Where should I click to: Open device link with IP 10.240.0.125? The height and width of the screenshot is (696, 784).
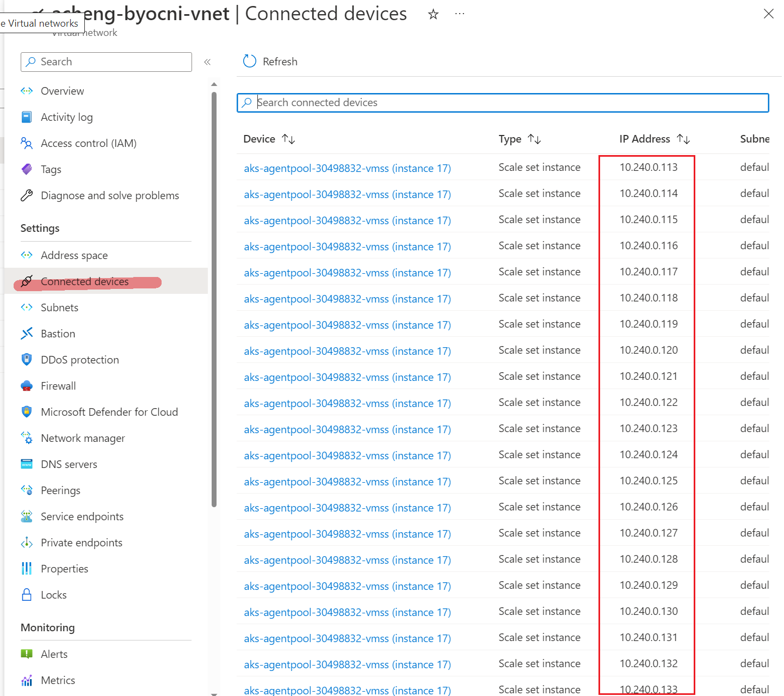coord(347,482)
